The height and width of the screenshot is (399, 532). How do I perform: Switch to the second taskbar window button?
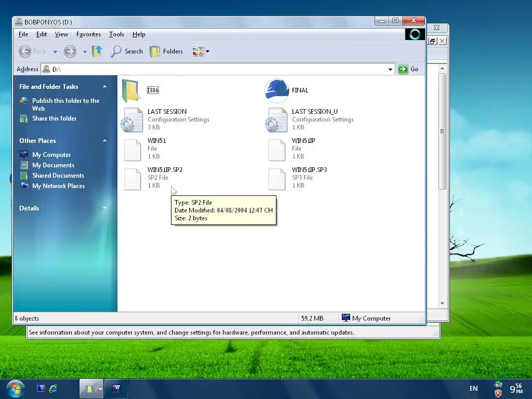click(x=116, y=389)
